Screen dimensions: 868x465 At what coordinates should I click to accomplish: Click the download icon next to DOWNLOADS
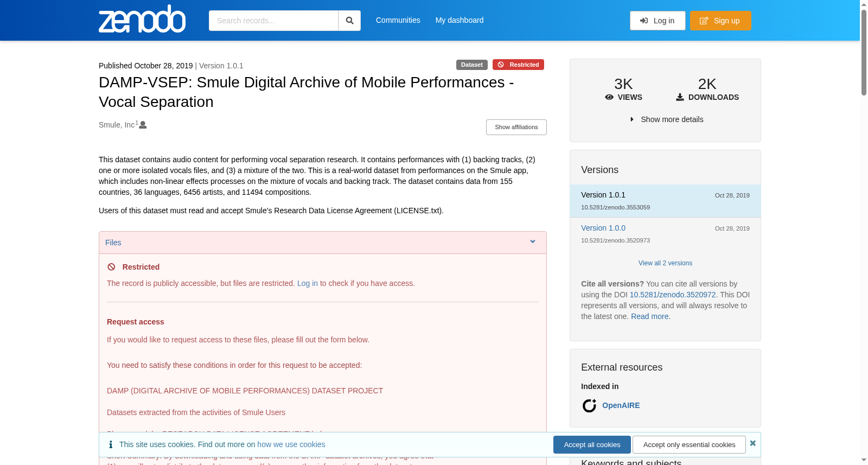click(680, 97)
